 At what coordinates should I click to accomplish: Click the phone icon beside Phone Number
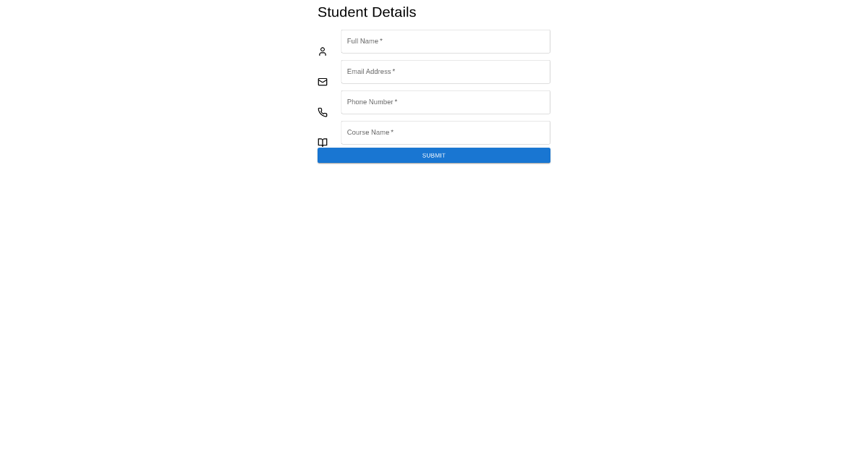pyautogui.click(x=323, y=112)
